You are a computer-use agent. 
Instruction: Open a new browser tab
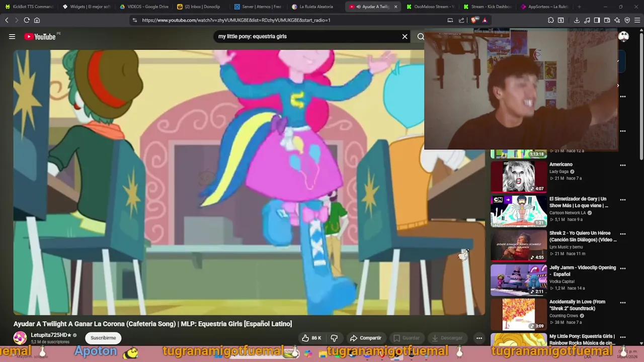(x=579, y=7)
